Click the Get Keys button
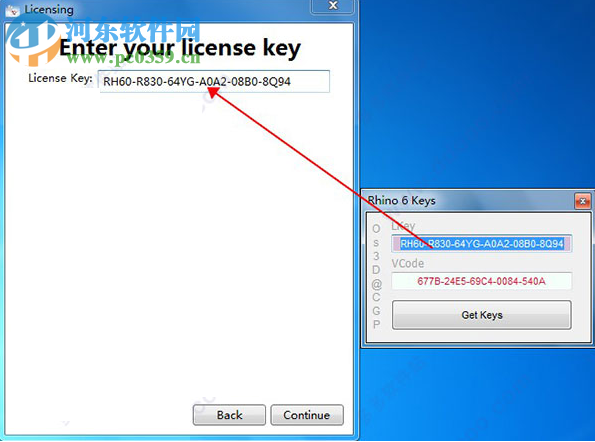 (482, 315)
